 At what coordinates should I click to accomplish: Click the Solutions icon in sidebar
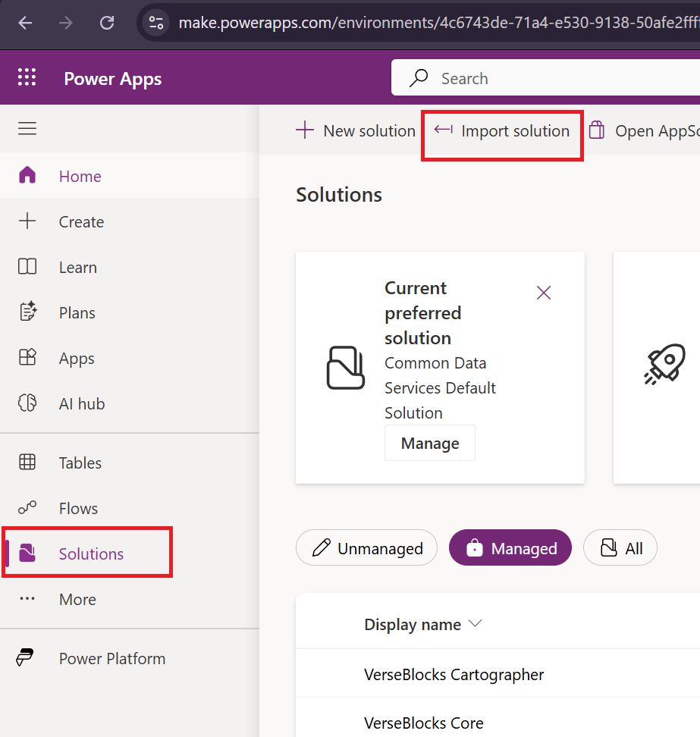(27, 554)
